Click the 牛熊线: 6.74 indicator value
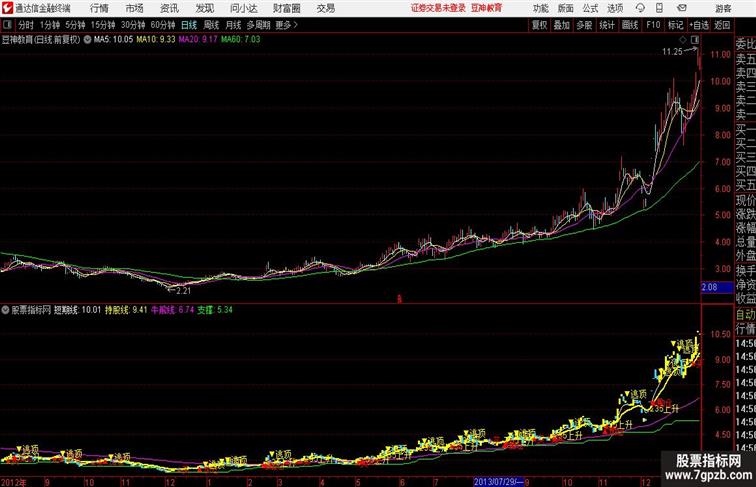756x487 pixels. tap(173, 310)
